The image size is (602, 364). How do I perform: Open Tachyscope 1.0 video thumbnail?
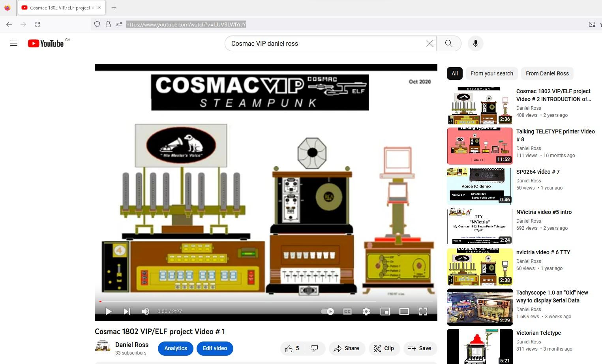480,307
